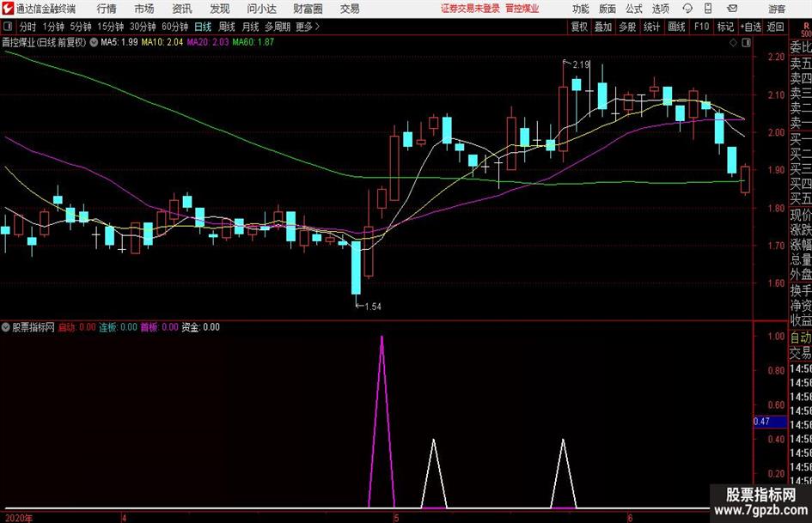This screenshot has height=523, width=812.
Task: Switch to 周线 weekly period
Action: 226,27
